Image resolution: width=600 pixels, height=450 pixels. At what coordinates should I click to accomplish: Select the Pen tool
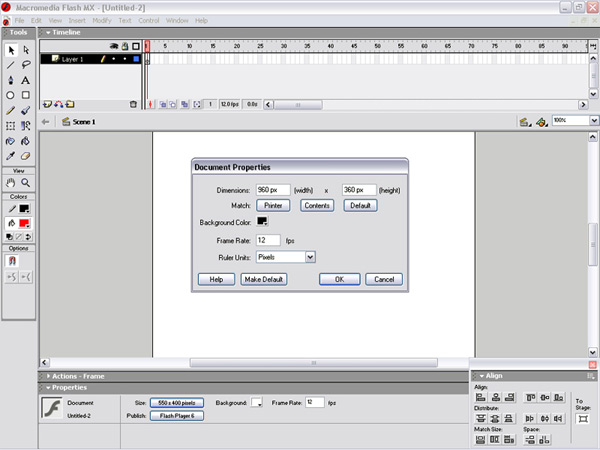pos(11,80)
